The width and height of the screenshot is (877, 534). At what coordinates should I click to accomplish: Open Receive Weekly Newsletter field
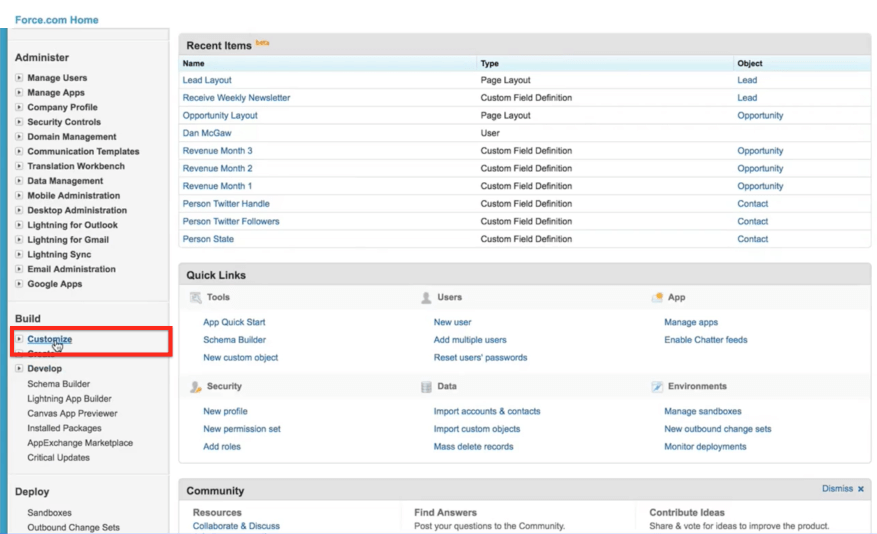click(x=236, y=98)
